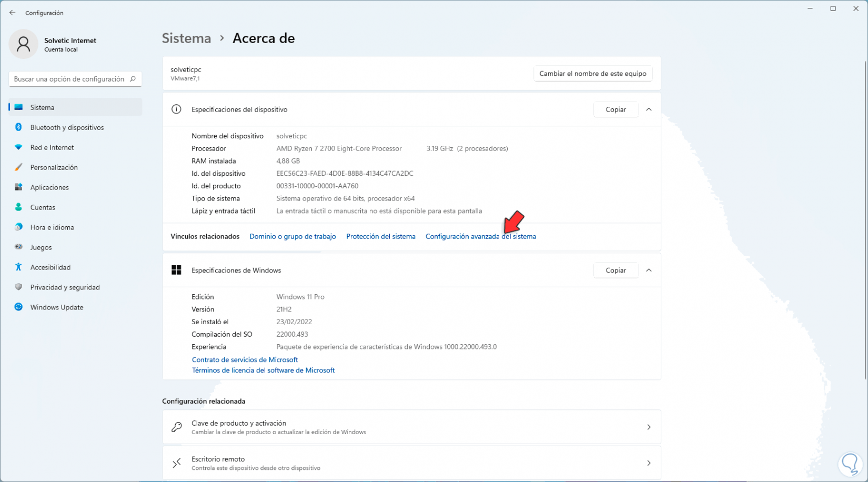
Task: Open Protección del sistema link
Action: pos(381,237)
